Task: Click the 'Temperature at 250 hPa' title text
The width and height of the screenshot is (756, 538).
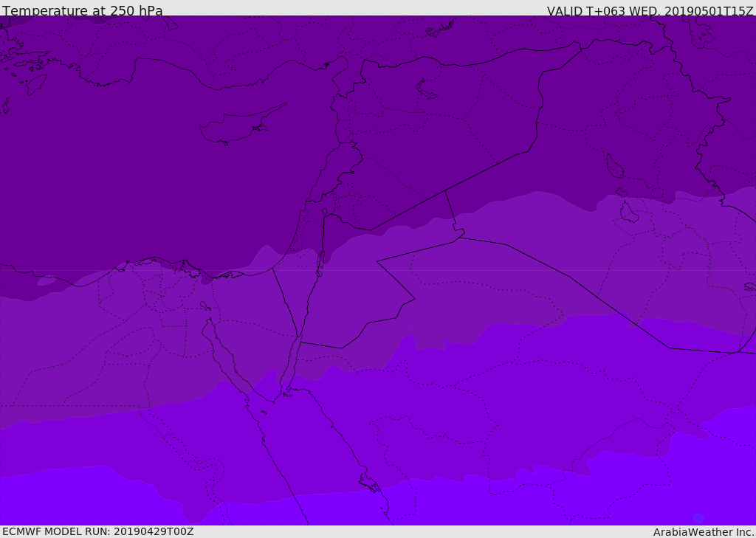Action: pos(83,10)
